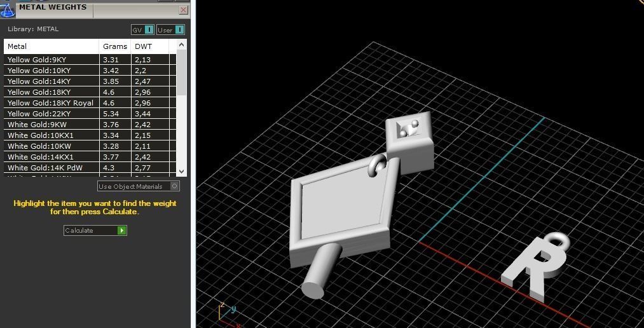Screen dimensions: 644x328
Task: Click the Calculate button
Action: coord(95,230)
